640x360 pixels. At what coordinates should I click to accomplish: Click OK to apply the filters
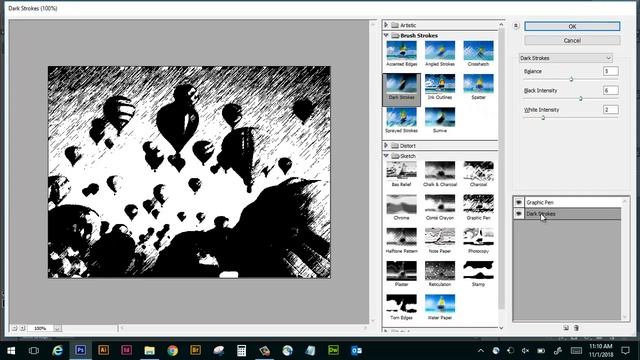click(572, 26)
